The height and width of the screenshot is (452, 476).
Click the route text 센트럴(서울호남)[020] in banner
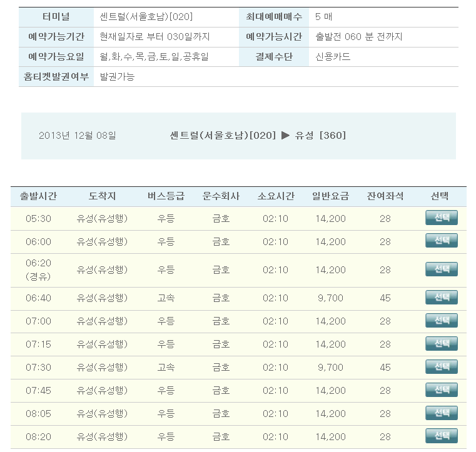click(223, 135)
